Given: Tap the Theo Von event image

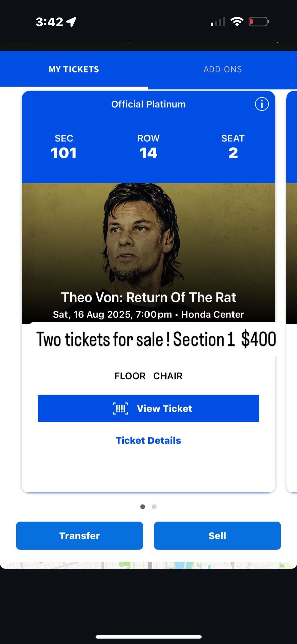Looking at the screenshot, I should click(148, 241).
